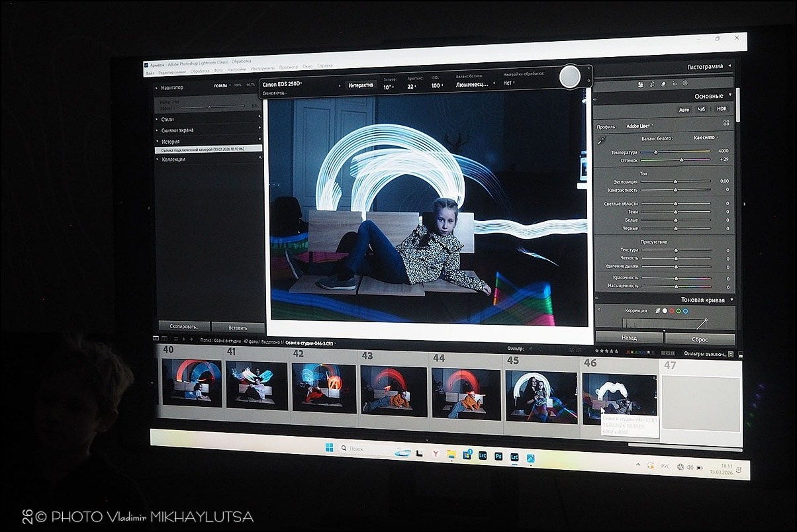The height and width of the screenshot is (532, 797).
Task: Click the Windows Start button
Action: (x=329, y=448)
